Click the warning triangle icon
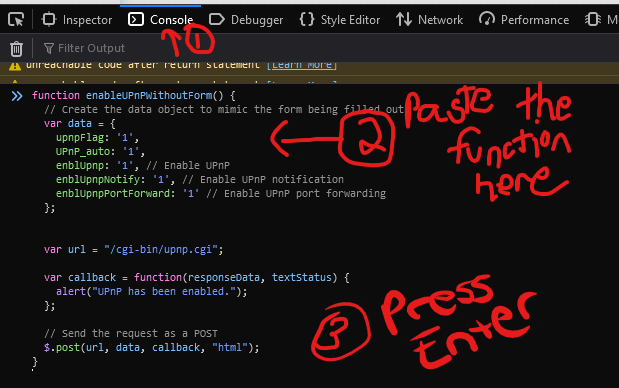Viewport: 619px width, 388px height. point(15,66)
